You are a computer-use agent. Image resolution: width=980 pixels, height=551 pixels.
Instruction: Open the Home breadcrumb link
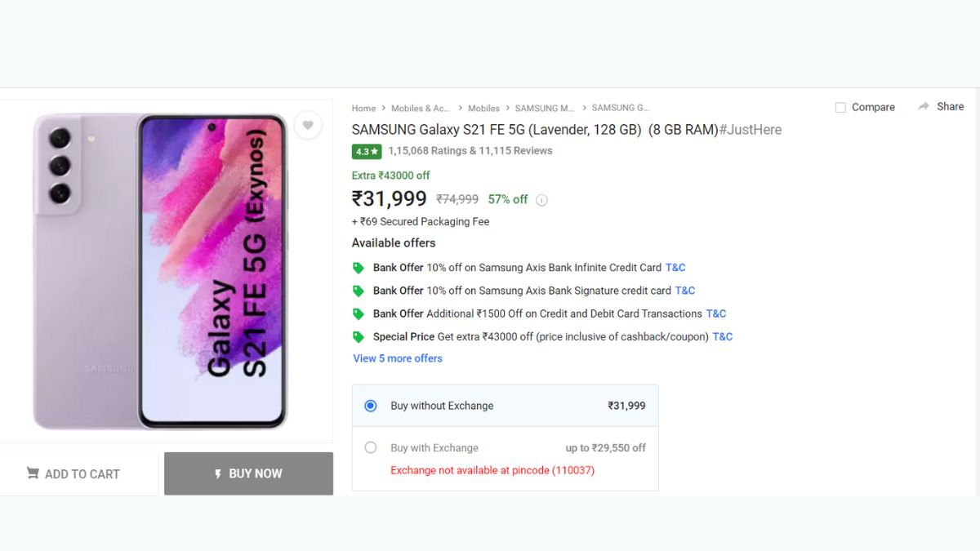363,108
